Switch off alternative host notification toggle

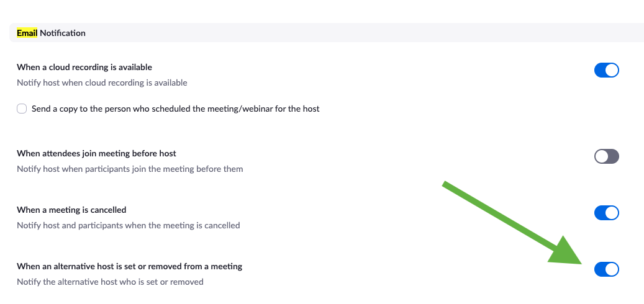pos(606,269)
